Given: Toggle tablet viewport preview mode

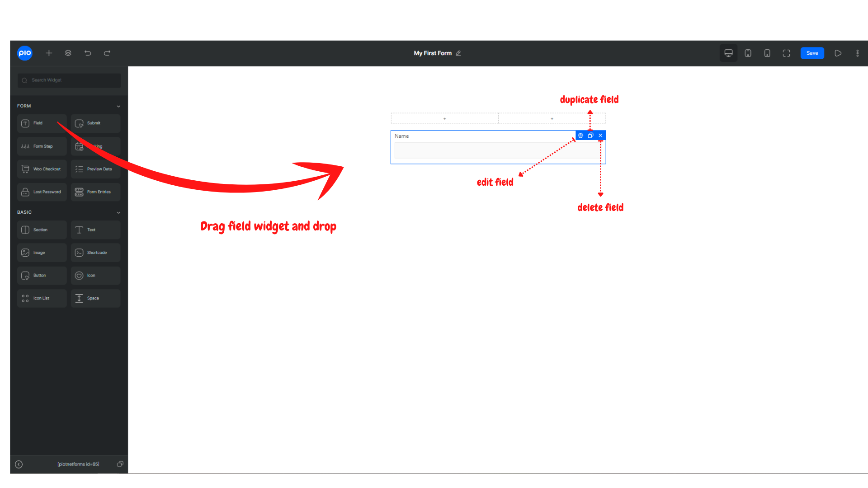Looking at the screenshot, I should pos(748,53).
